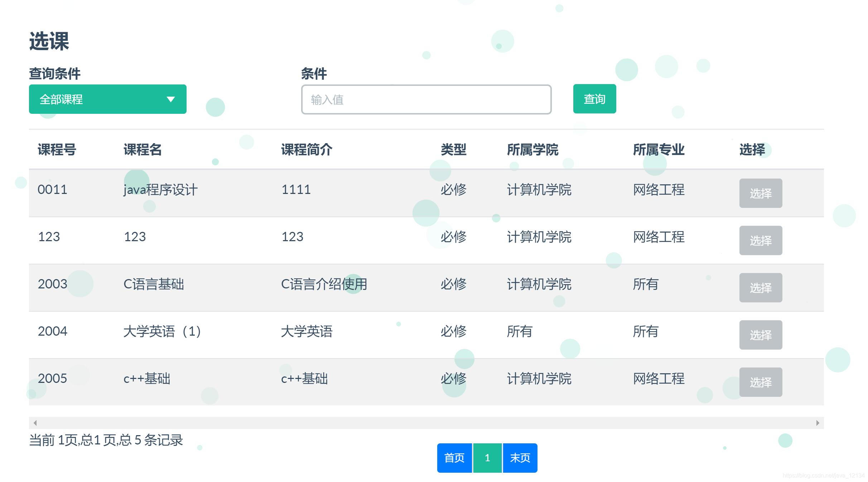
Task: Click 选择 button for C语言基础 course
Action: pos(761,288)
